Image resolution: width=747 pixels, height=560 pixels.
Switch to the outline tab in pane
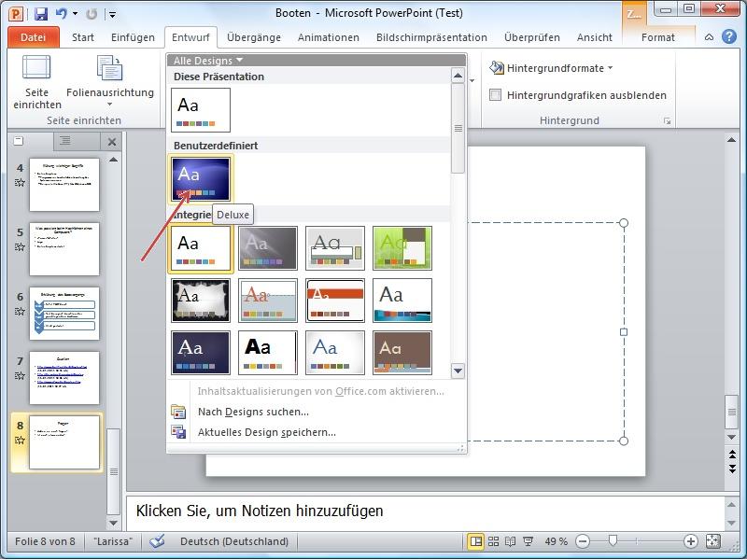coord(65,141)
